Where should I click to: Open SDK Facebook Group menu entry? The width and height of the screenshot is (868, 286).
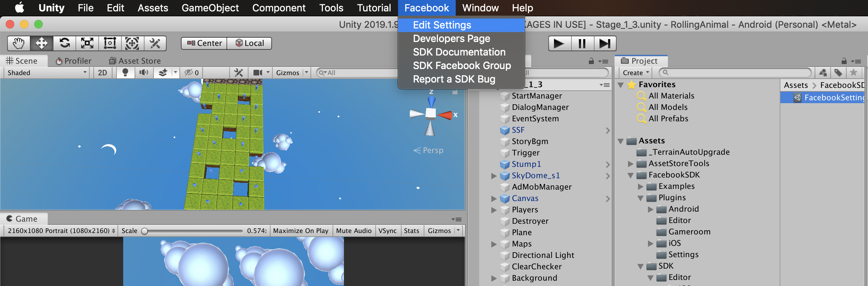click(x=461, y=65)
